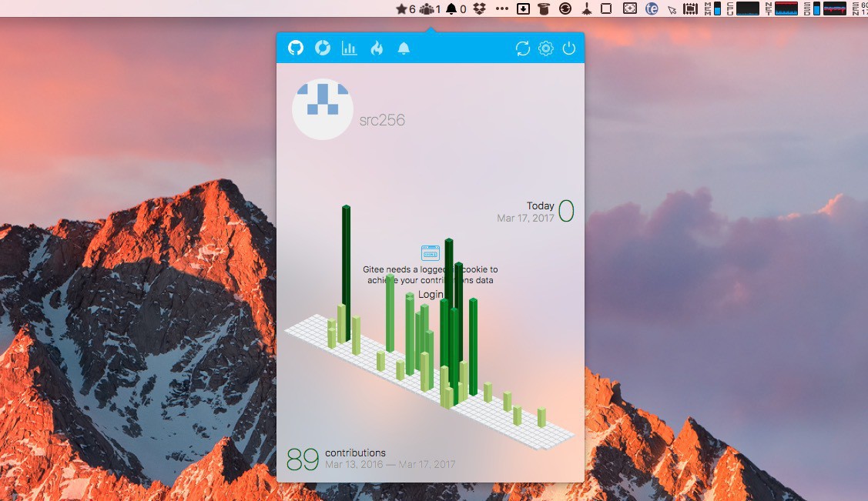Click the small login window icon
Viewport: 868px width, 501px height.
point(430,252)
